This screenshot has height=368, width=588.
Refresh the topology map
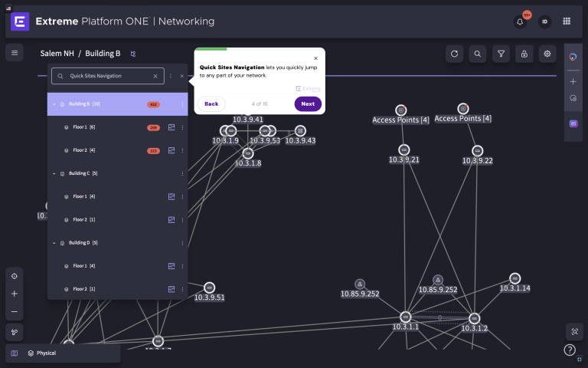point(454,54)
